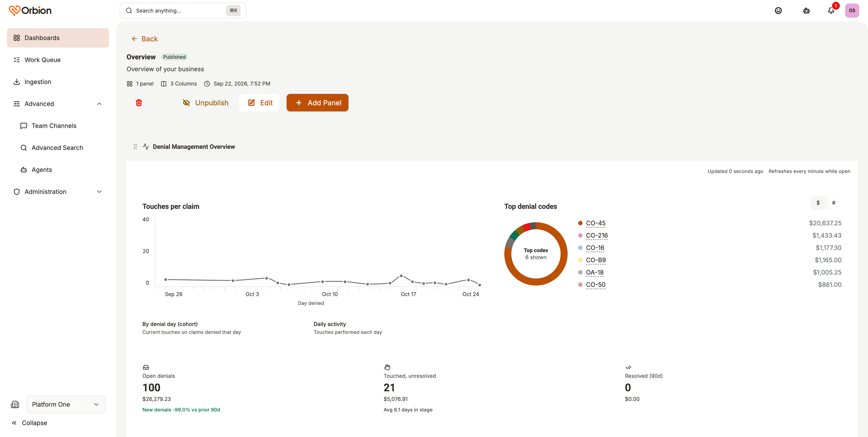The image size is (868, 437).
Task: Expand the Administration section chevron
Action: pyautogui.click(x=99, y=192)
